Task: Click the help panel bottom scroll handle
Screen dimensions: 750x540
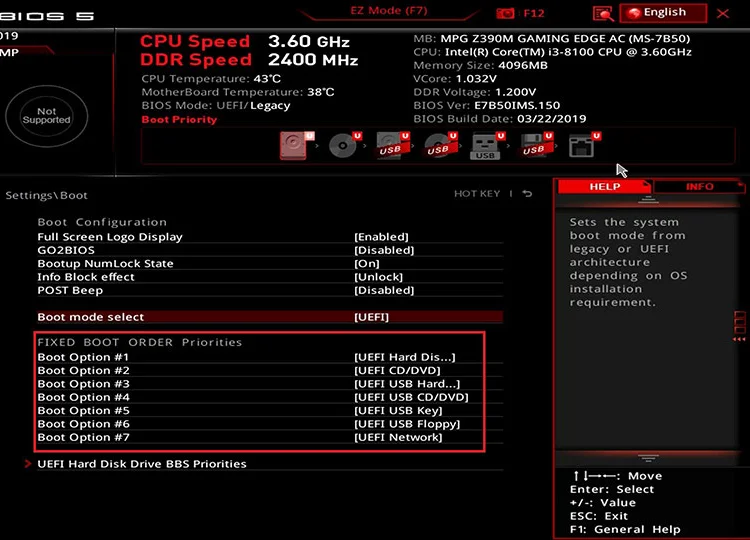Action: coord(648,459)
